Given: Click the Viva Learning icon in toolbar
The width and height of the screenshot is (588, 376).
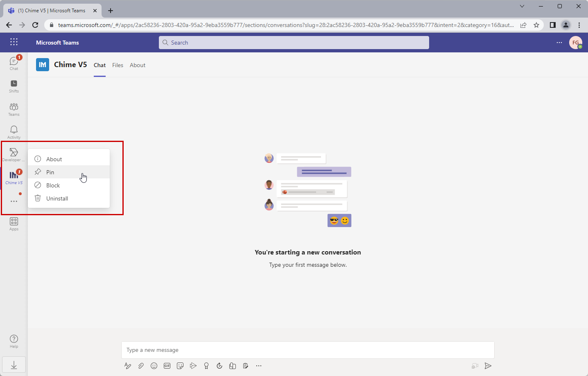Looking at the screenshot, I should click(233, 366).
